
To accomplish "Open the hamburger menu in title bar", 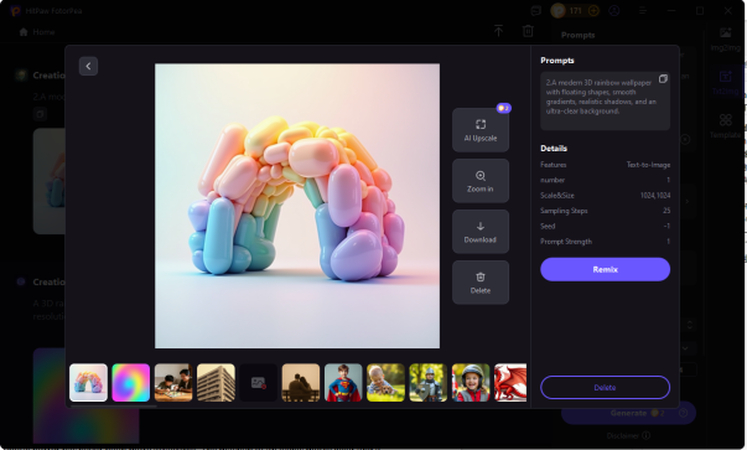I will [643, 10].
